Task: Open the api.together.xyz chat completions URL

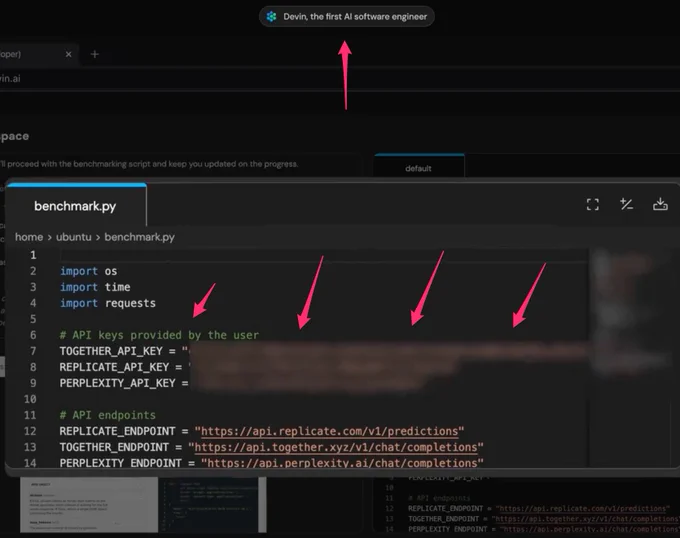Action: coord(336,447)
